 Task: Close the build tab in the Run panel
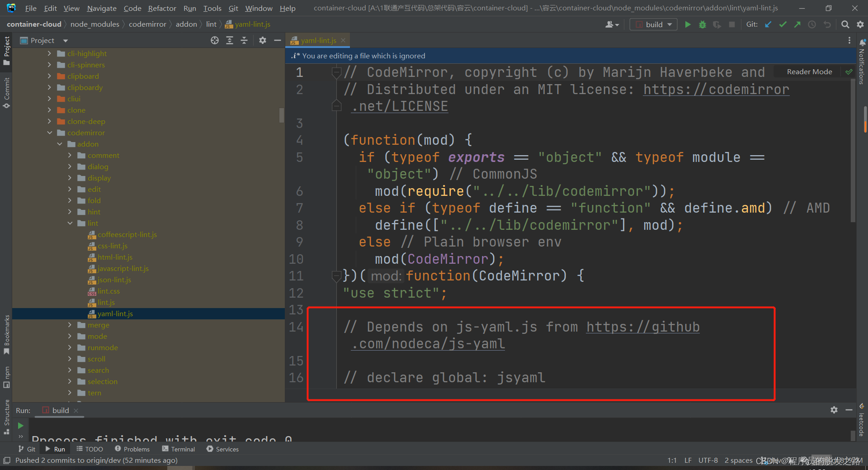click(x=76, y=410)
